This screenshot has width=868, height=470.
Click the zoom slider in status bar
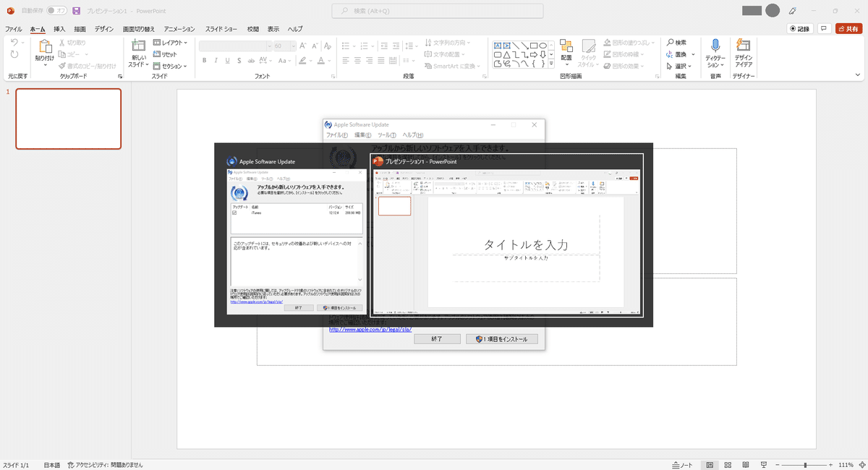[806, 465]
